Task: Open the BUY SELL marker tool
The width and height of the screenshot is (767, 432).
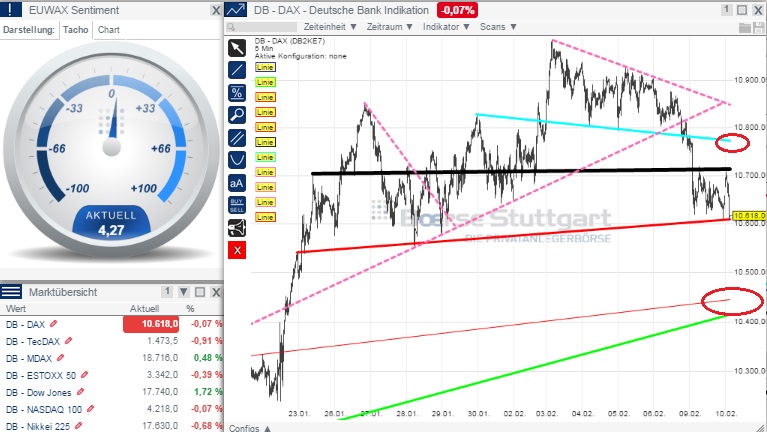Action: [x=237, y=205]
